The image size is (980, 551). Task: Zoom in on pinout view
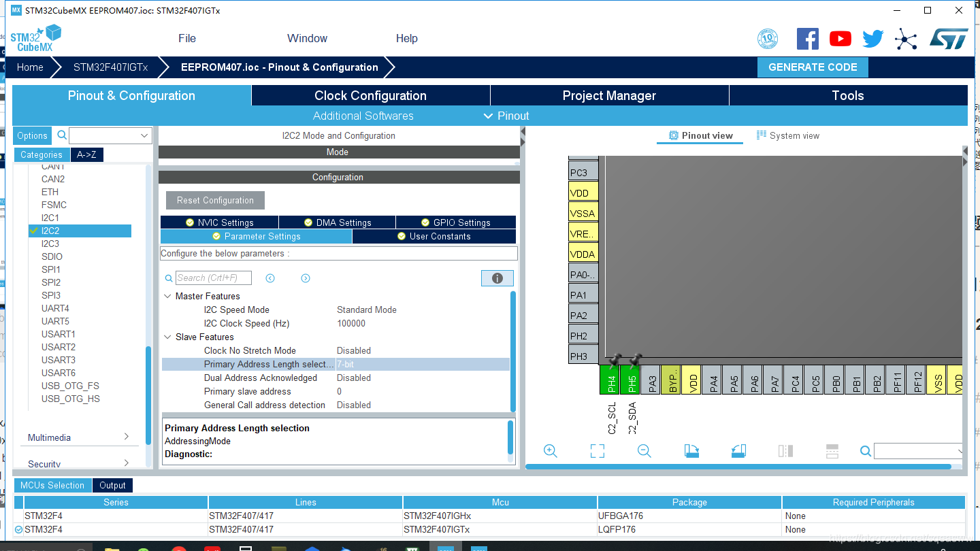pyautogui.click(x=551, y=451)
